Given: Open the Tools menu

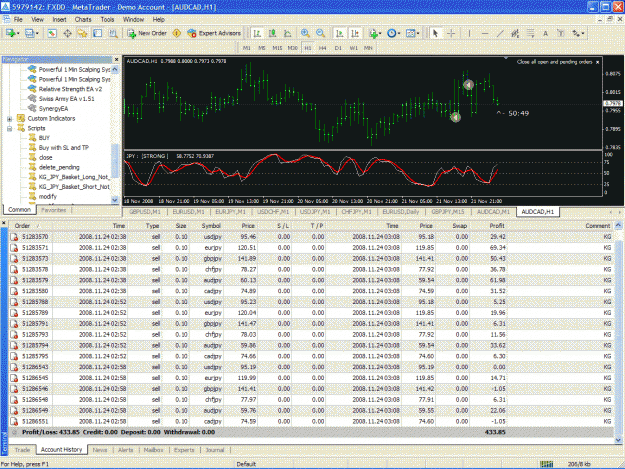Looking at the screenshot, I should coord(107,20).
